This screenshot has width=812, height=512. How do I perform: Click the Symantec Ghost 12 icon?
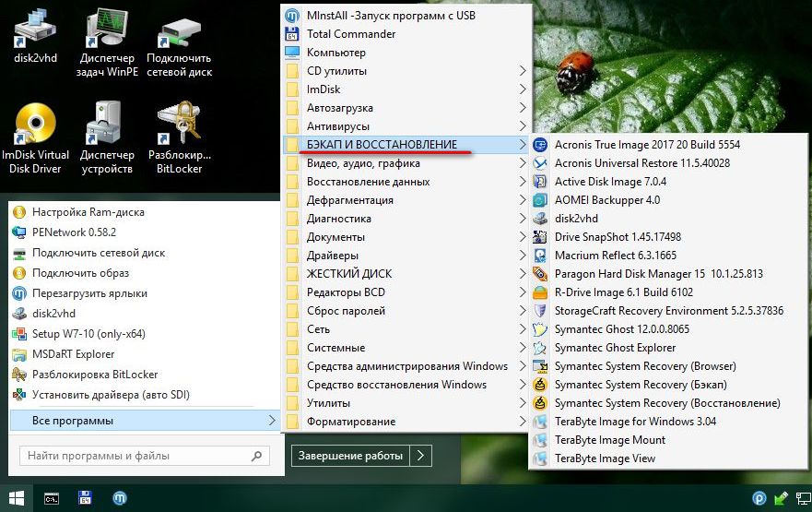point(540,329)
